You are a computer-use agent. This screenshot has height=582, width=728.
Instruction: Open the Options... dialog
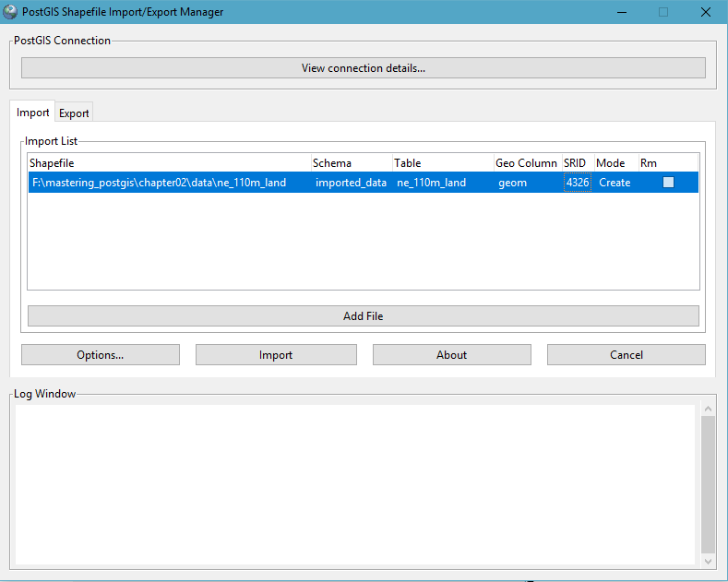coord(101,355)
